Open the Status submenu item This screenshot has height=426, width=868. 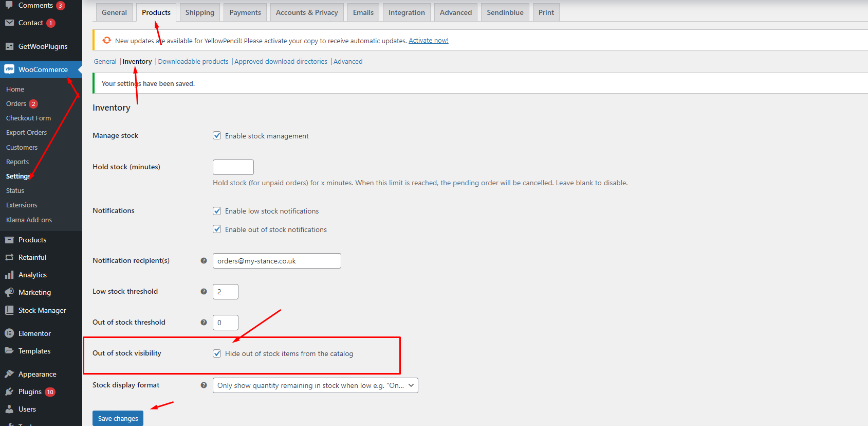click(15, 190)
